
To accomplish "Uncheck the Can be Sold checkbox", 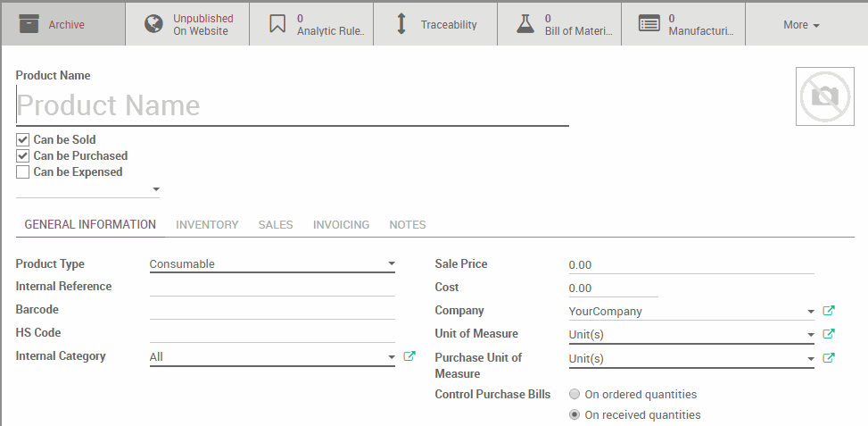I will click(x=23, y=140).
